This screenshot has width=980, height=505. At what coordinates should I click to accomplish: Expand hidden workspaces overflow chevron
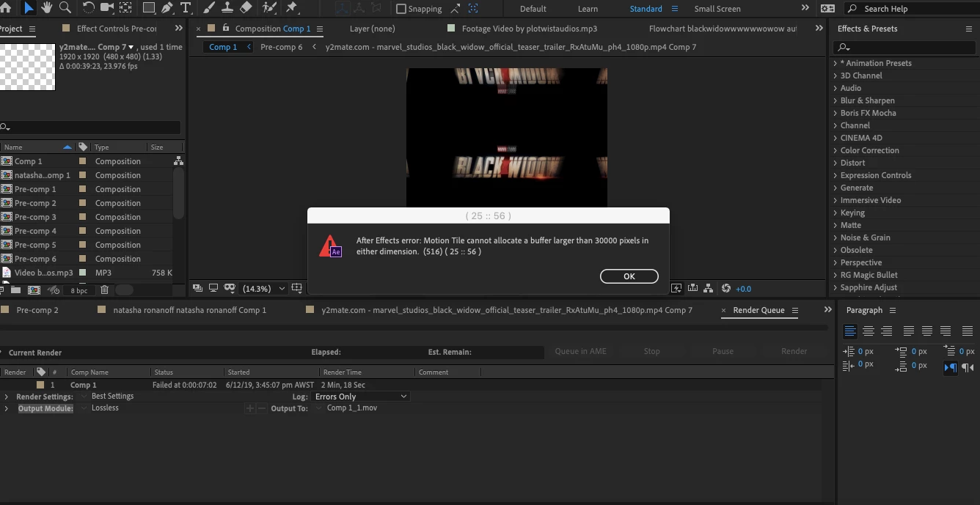coord(805,8)
